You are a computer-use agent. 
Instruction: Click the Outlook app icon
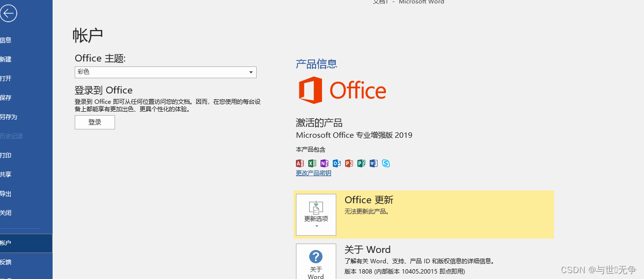pos(337,163)
